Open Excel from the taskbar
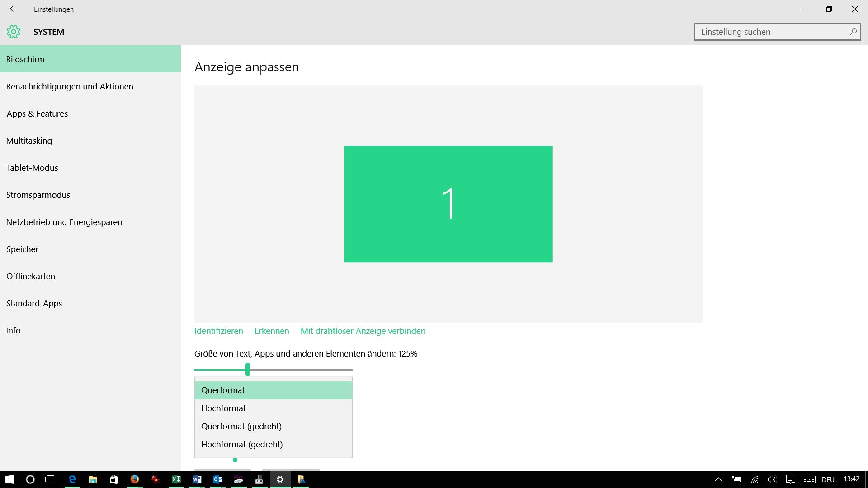The height and width of the screenshot is (488, 868). click(176, 479)
